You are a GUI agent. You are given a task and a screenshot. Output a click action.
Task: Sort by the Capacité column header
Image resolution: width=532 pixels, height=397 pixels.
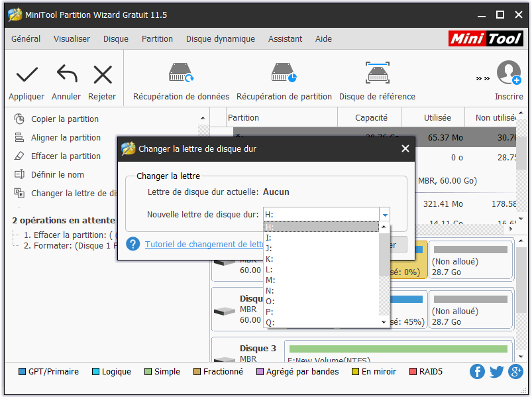371,118
